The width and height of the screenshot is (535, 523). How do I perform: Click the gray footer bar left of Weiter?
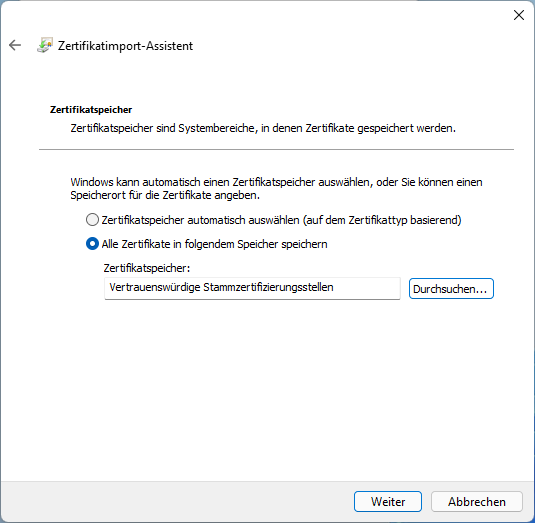[177, 502]
